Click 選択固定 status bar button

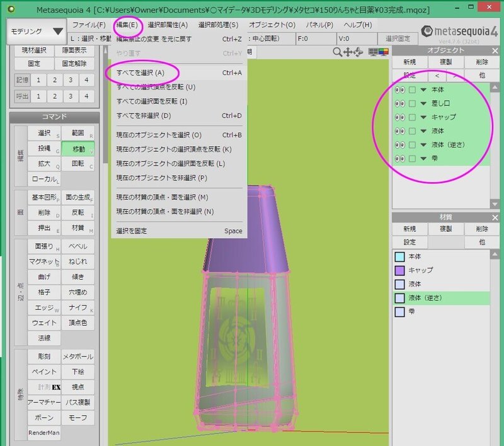(x=398, y=39)
